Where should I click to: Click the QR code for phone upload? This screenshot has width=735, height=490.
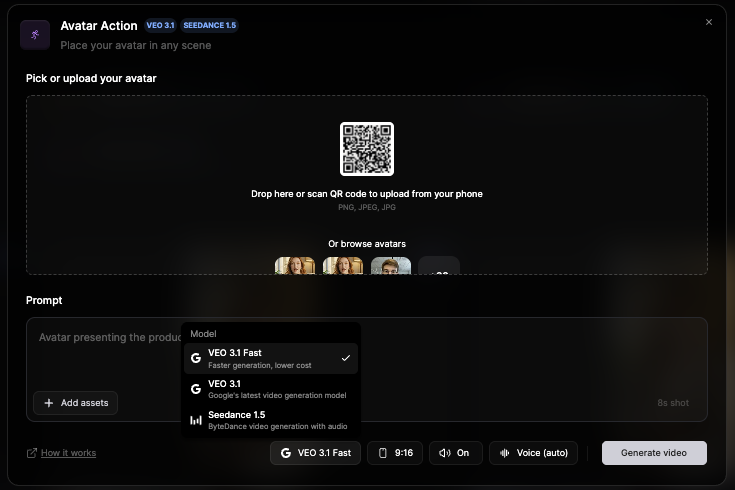point(367,149)
